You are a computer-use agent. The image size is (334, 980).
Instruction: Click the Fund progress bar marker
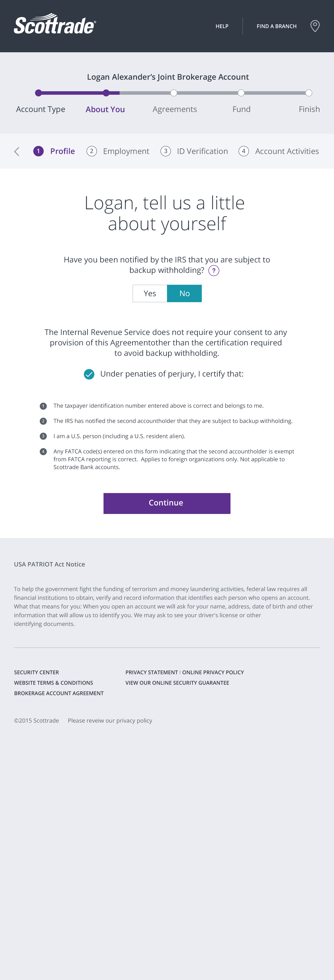241,93
